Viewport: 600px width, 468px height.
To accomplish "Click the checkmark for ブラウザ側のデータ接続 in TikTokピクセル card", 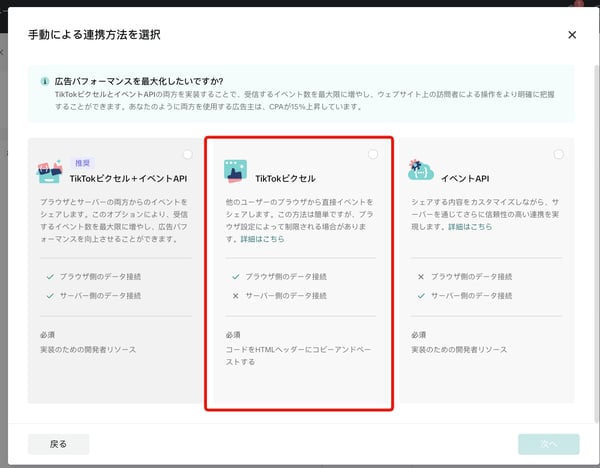I will click(235, 277).
